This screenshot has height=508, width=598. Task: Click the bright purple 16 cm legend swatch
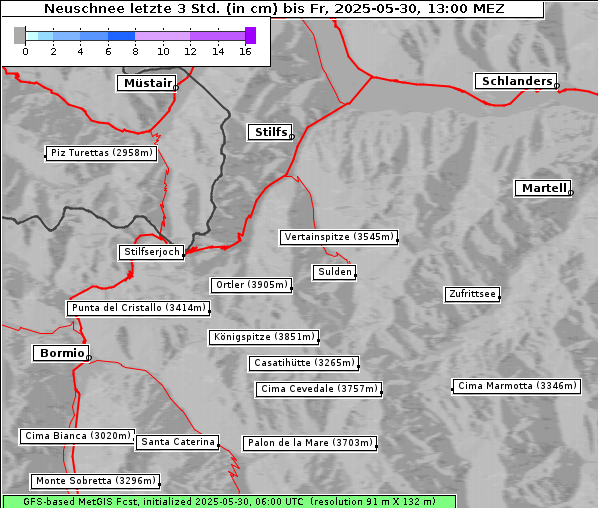click(x=250, y=35)
